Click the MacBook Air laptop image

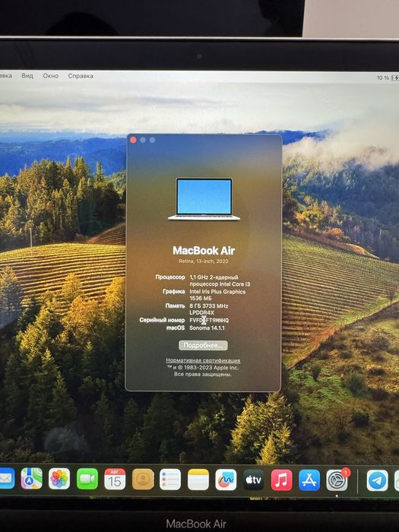click(204, 199)
